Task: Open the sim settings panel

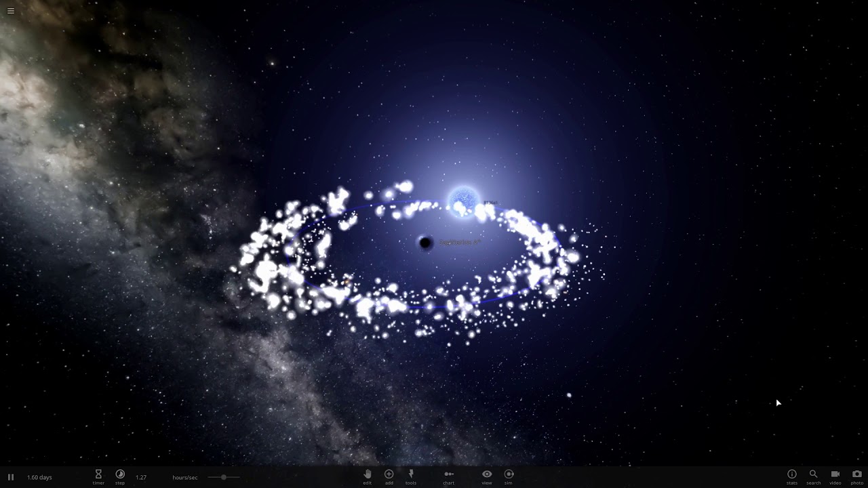Action: (509, 477)
